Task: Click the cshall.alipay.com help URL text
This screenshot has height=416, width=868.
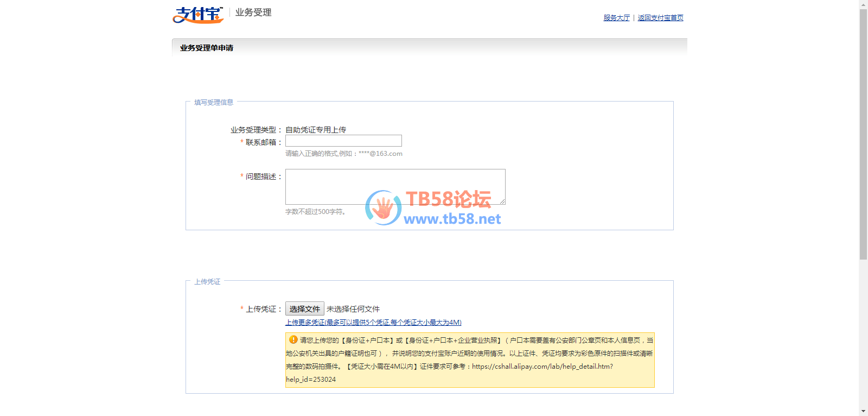Action: tap(542, 367)
